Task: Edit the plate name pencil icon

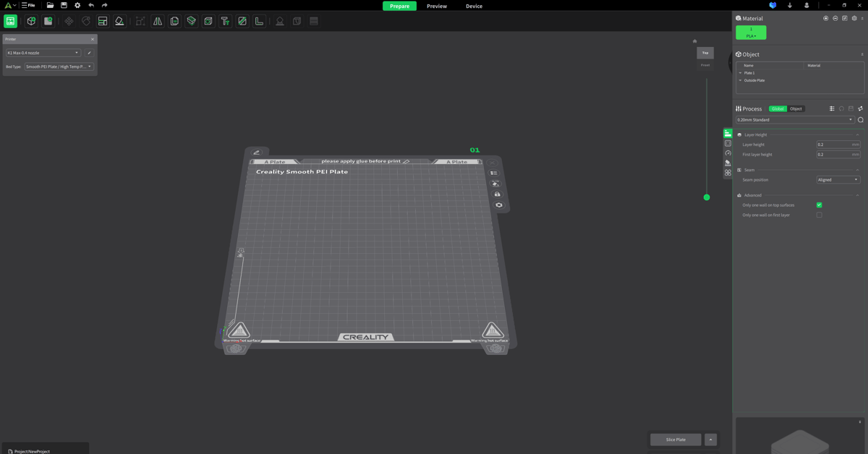Action: point(256,153)
